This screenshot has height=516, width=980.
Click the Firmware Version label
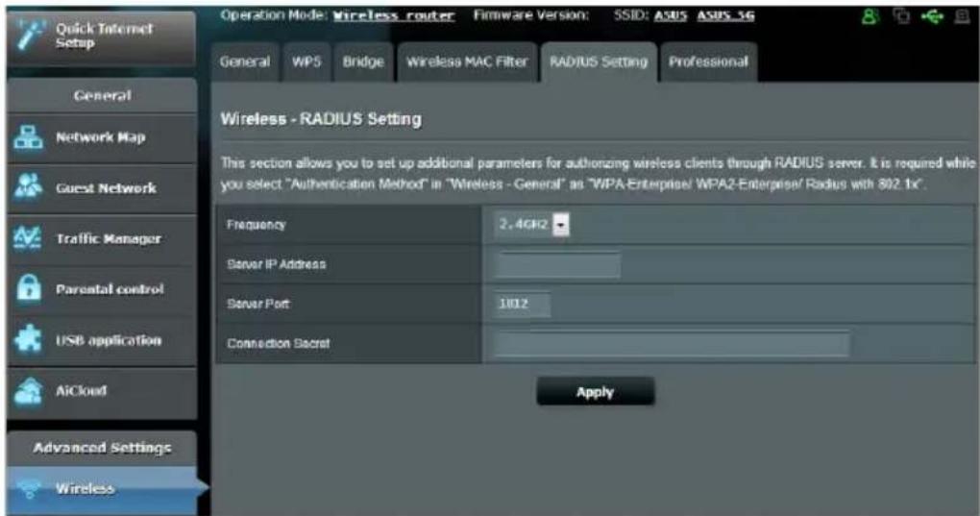531,15
